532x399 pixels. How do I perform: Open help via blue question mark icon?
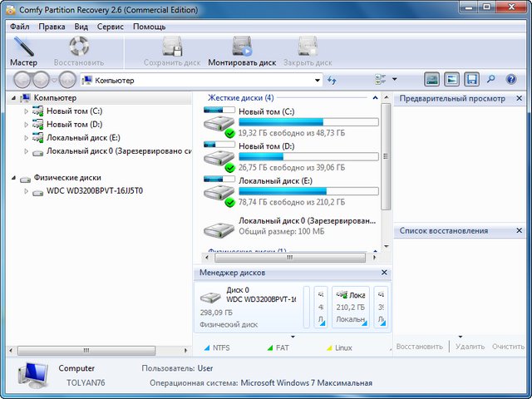pos(511,80)
